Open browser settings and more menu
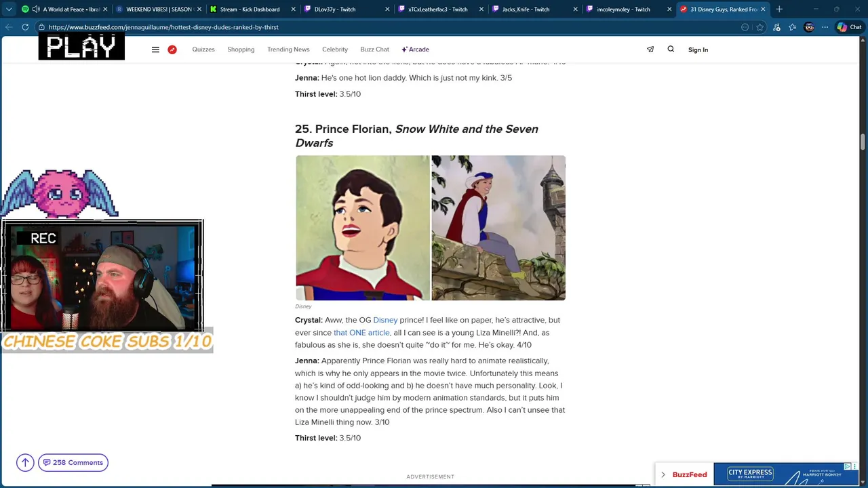 click(825, 27)
